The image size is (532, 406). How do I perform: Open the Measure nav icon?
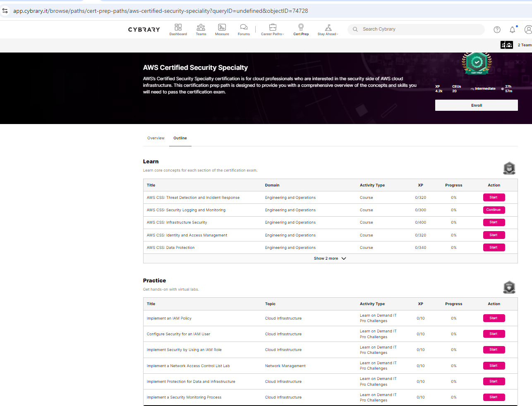222,27
